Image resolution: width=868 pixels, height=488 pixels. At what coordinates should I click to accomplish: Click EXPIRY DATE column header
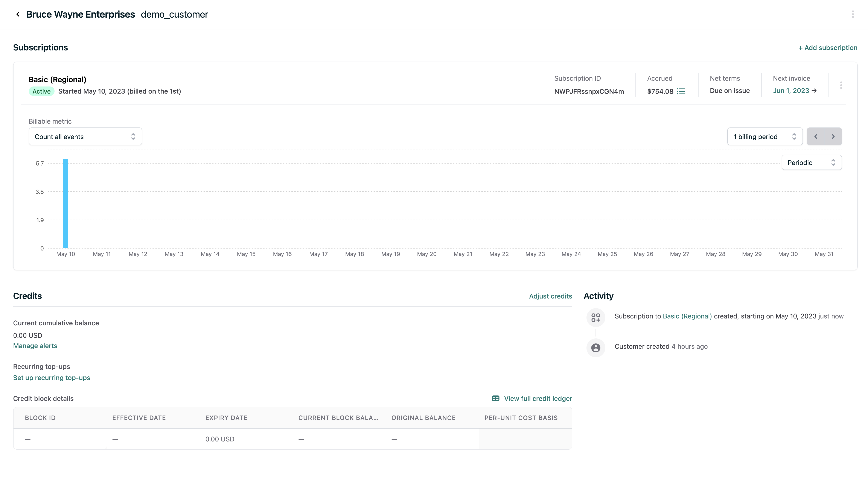point(226,418)
